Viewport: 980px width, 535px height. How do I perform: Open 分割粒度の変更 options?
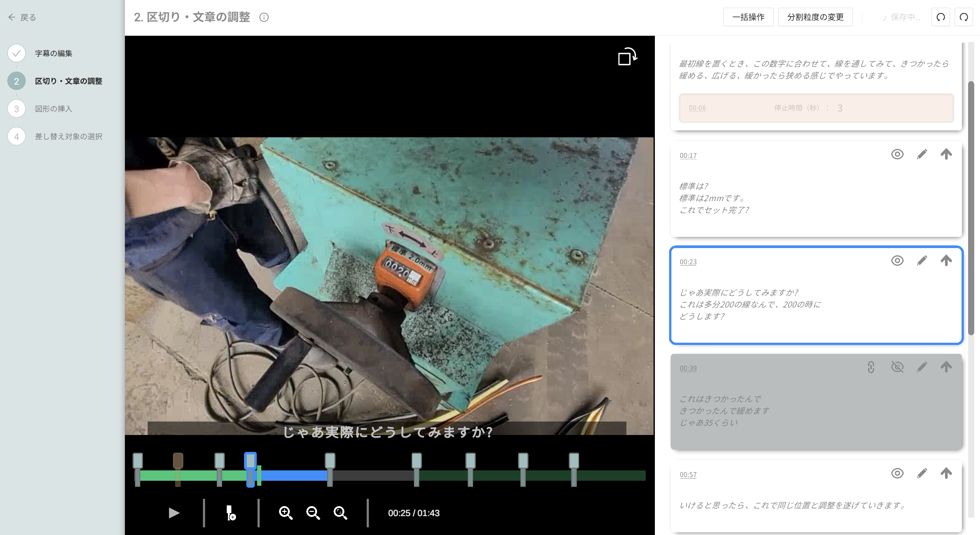(x=815, y=17)
